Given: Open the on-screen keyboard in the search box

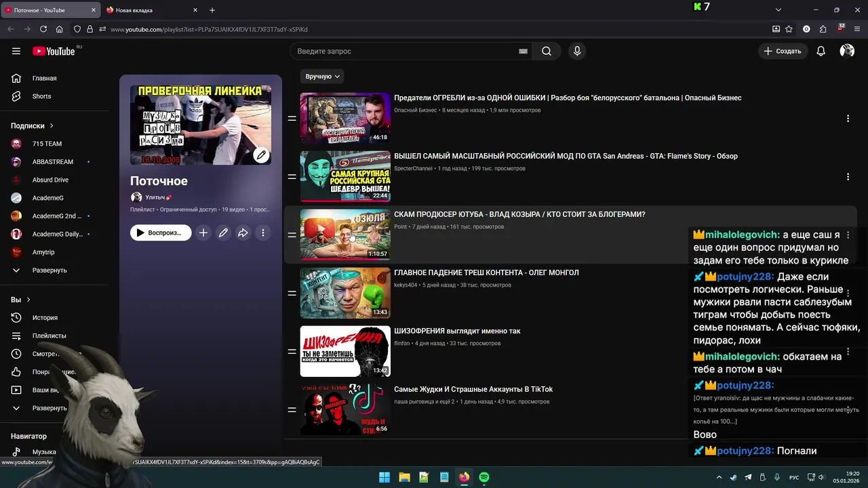Looking at the screenshot, I should pyautogui.click(x=524, y=51).
